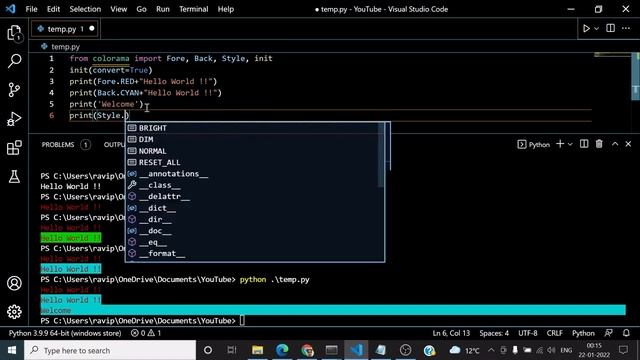640x360 pixels.
Task: Open the Help menu
Action: tap(225, 9)
